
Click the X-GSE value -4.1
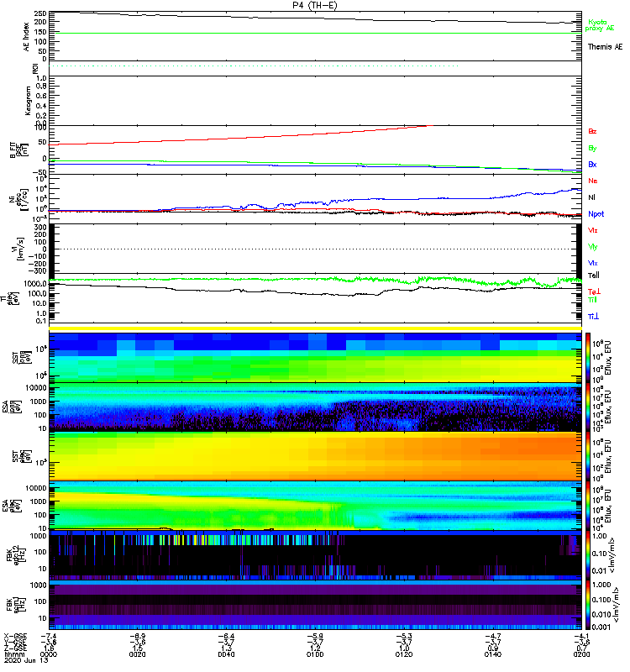coord(581,636)
